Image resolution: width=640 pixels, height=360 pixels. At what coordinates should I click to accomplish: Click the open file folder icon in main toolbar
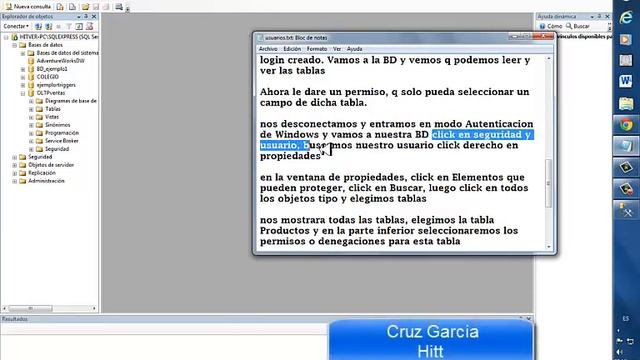85,7
